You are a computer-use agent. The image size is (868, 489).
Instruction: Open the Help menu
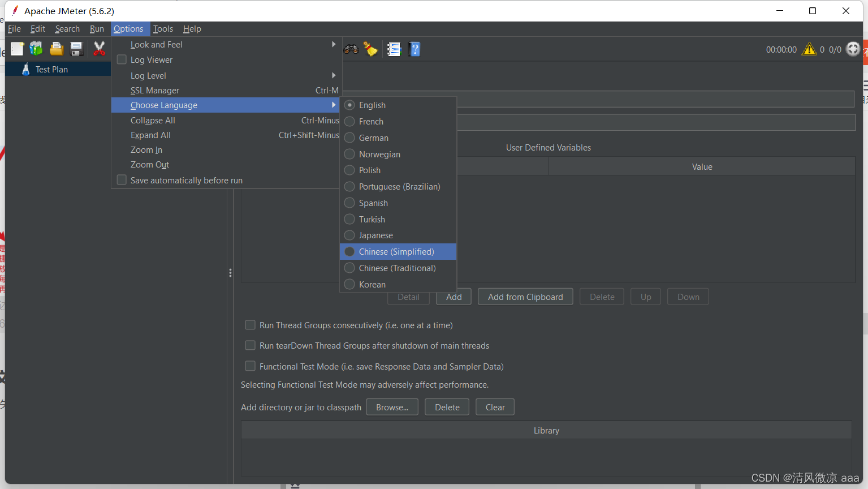click(x=192, y=29)
